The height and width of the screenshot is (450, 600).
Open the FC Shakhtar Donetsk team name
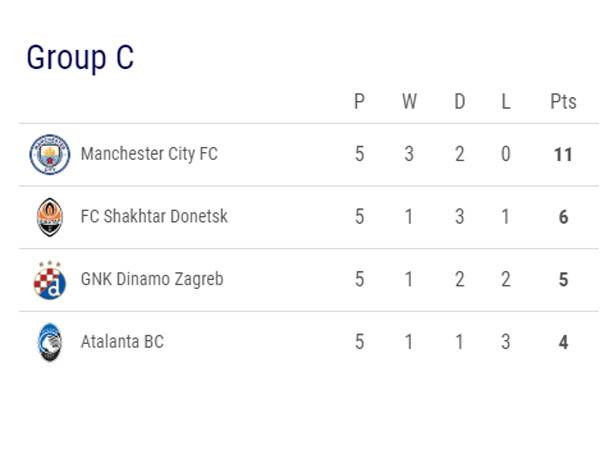pos(154,217)
